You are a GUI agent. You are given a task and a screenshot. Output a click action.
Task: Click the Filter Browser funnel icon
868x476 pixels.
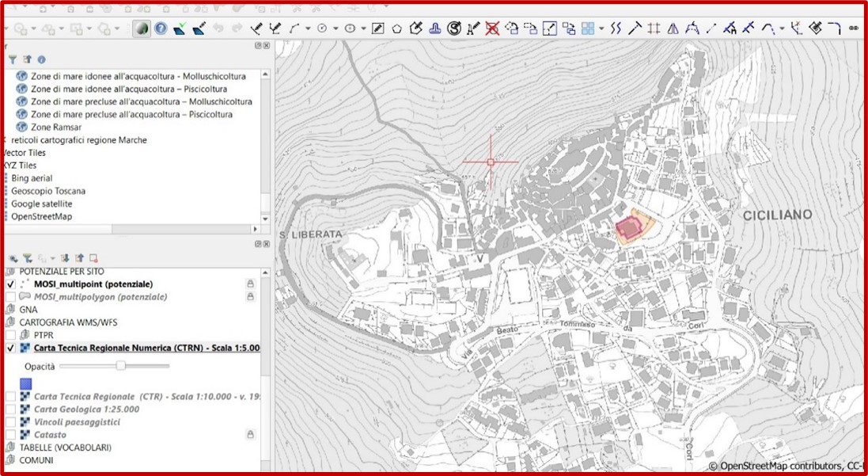13,59
